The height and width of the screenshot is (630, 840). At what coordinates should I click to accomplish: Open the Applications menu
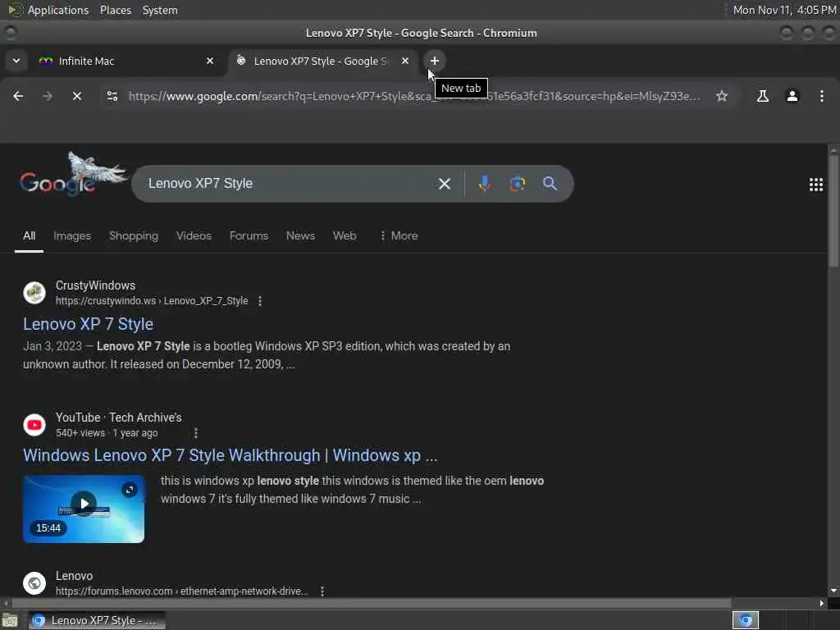[58, 10]
